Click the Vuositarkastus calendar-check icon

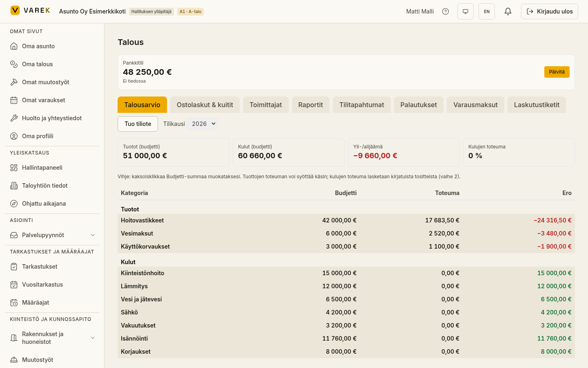pos(14,285)
